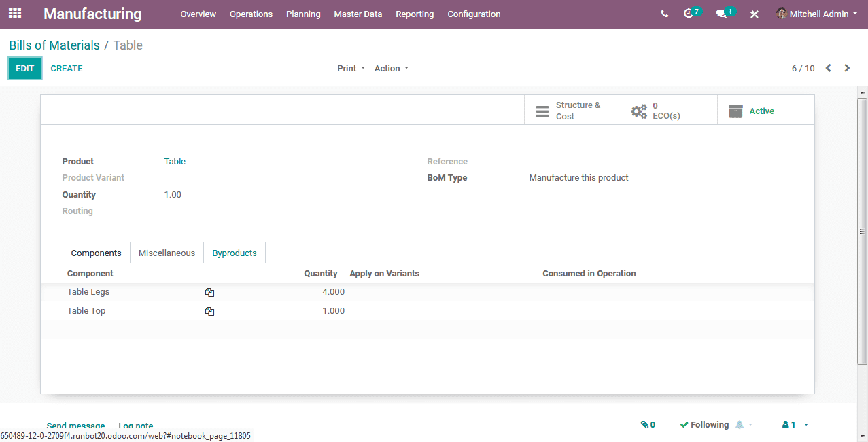
Task: Open the Master Data menu
Action: [x=358, y=14]
